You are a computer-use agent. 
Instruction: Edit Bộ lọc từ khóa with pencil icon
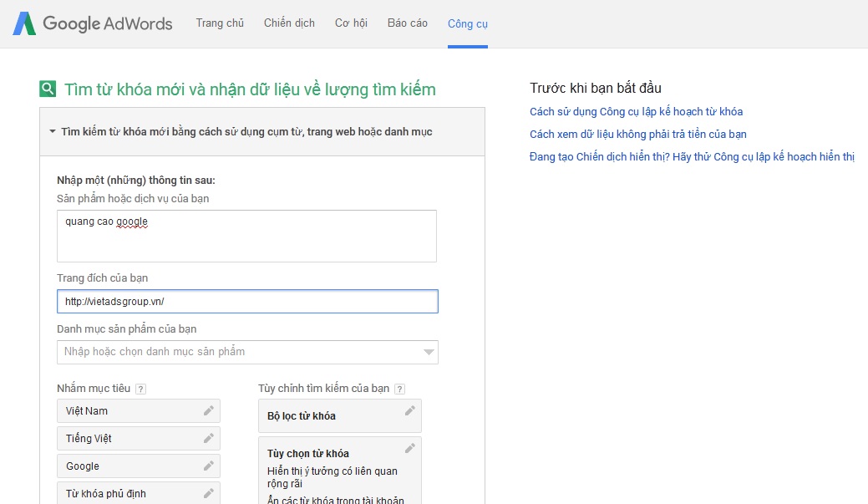409,410
